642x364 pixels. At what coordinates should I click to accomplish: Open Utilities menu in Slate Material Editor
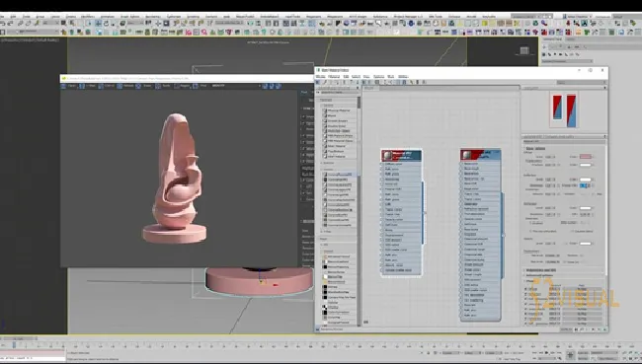coord(403,76)
